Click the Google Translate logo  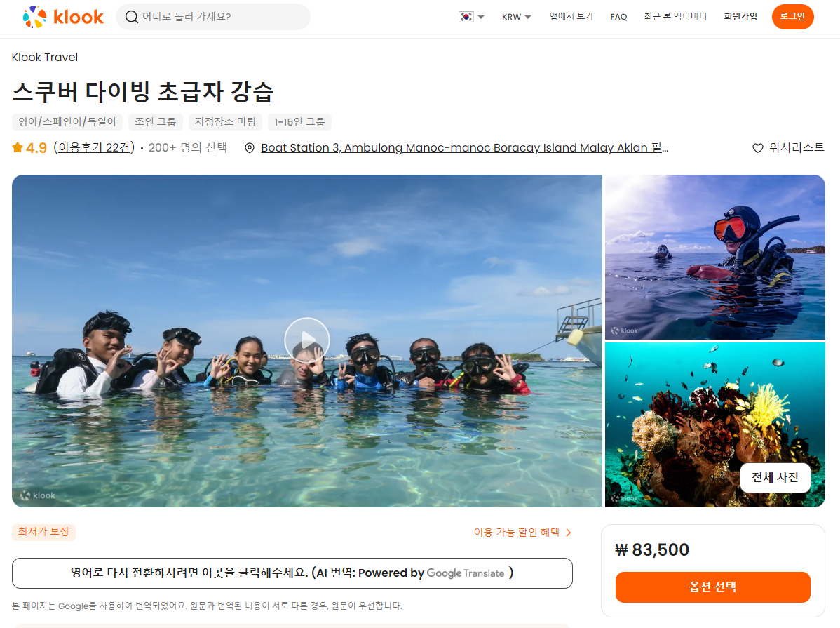pyautogui.click(x=466, y=573)
